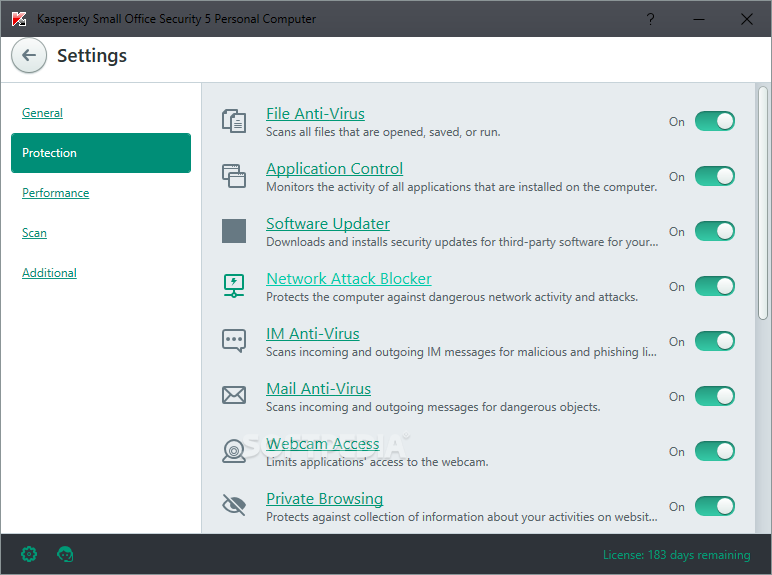Click the "Downloads and installs security updates" description

tap(462, 242)
